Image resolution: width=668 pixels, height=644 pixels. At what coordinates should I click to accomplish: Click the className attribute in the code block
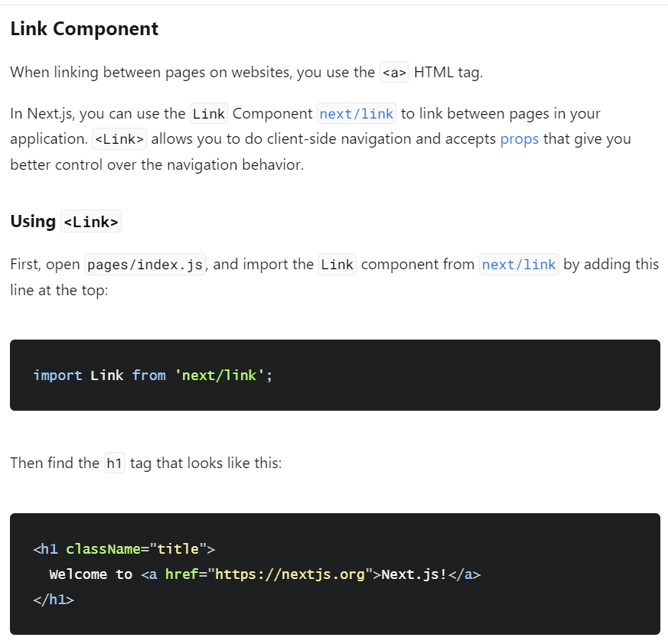103,549
